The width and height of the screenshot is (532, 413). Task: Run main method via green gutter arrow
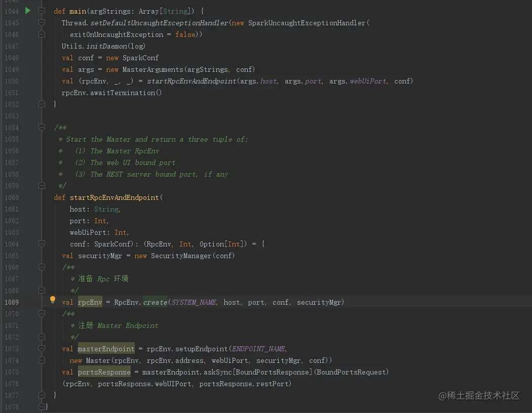tap(28, 11)
